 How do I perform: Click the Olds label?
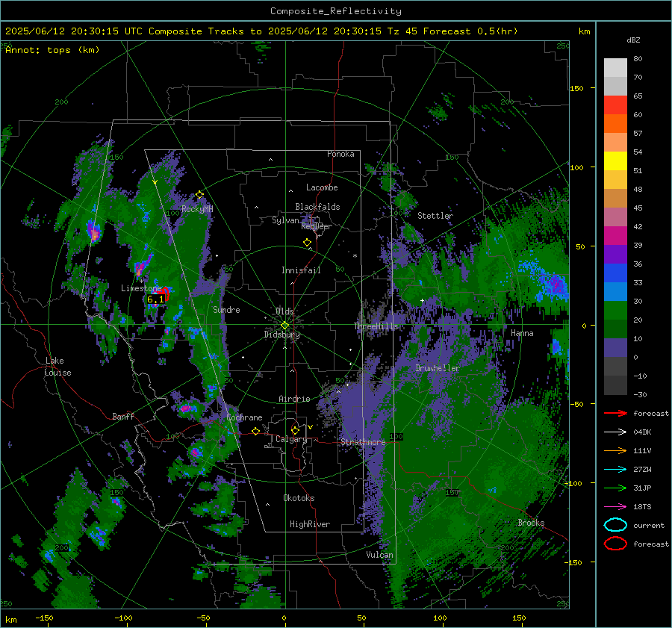[284, 311]
